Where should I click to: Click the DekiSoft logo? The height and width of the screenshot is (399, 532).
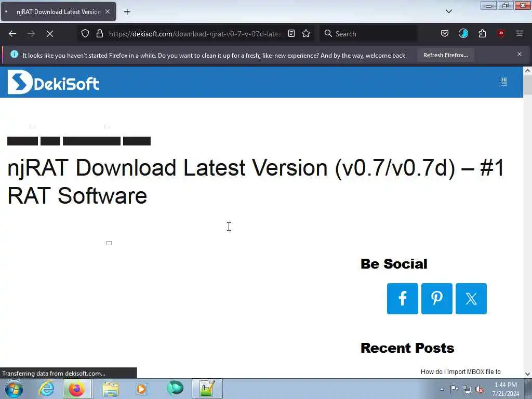pos(54,82)
